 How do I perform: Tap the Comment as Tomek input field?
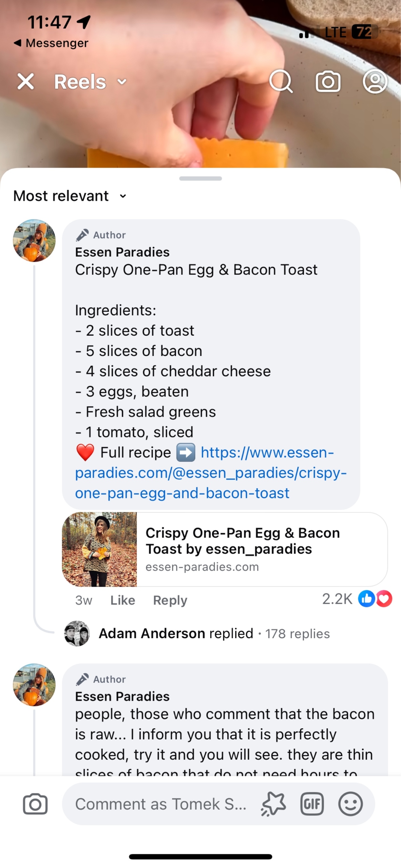point(161,804)
